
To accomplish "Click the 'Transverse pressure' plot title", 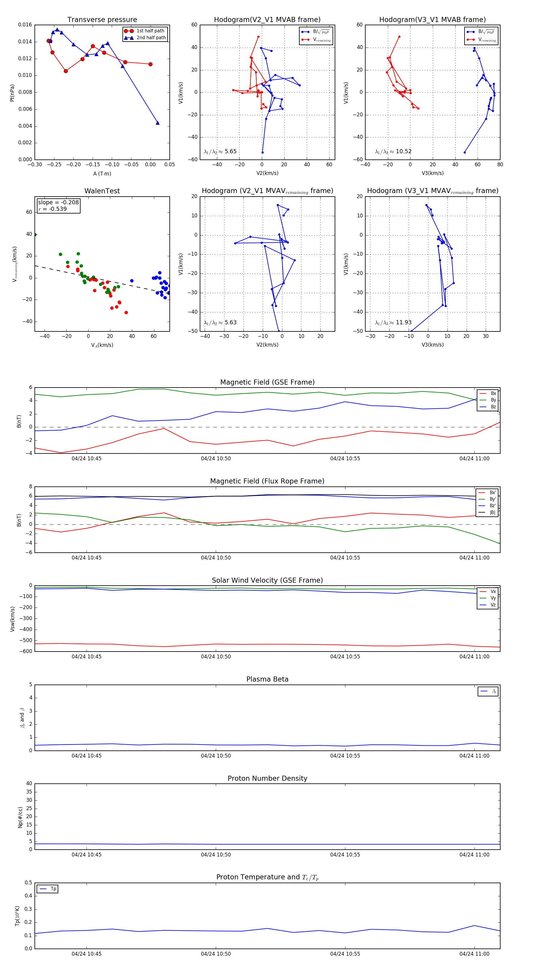I will point(102,20).
